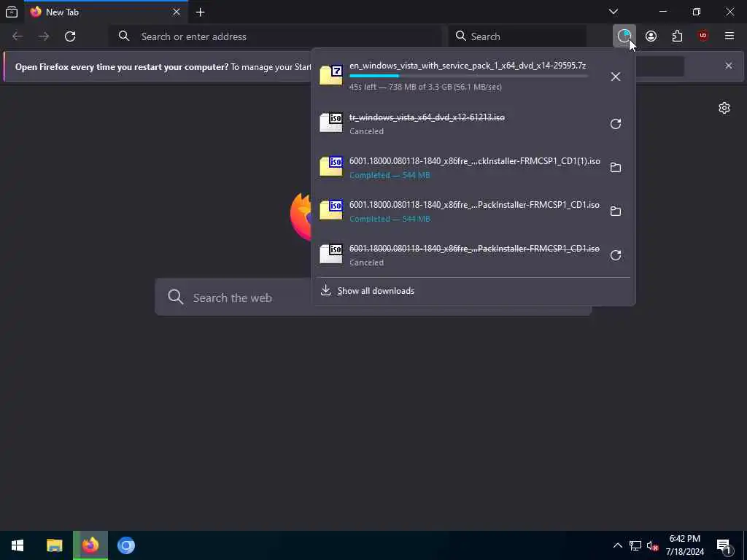Image resolution: width=747 pixels, height=560 pixels.
Task: Open the clock showing 6:42 PM
Action: pos(684,545)
